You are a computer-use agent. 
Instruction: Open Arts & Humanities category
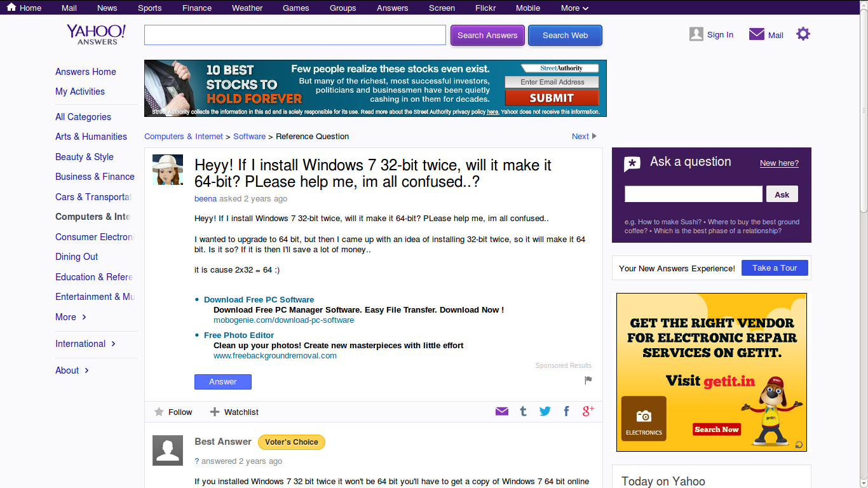tap(91, 137)
